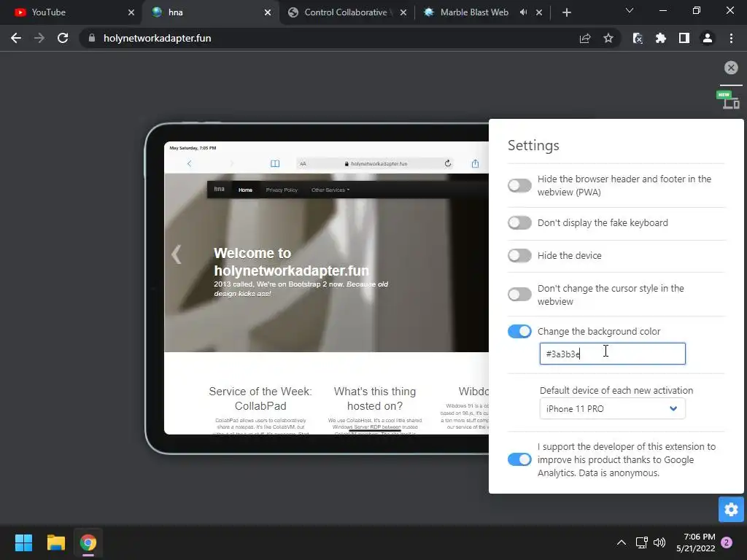747x560 pixels.
Task: Switch to Marble Blast Web tab
Action: 474,12
